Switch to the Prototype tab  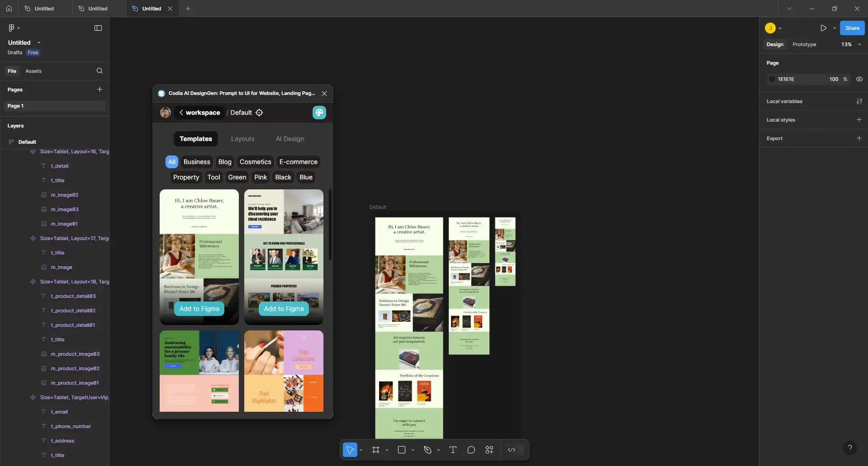point(804,44)
